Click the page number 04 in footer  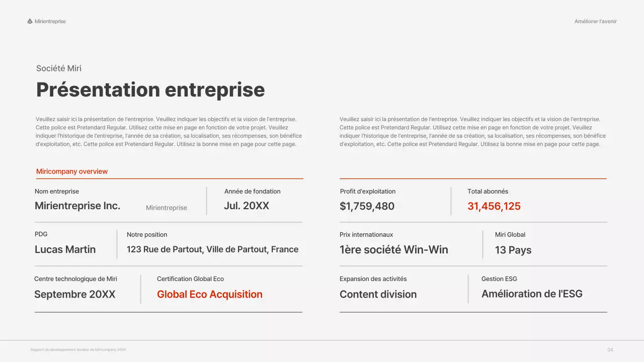coord(610,350)
